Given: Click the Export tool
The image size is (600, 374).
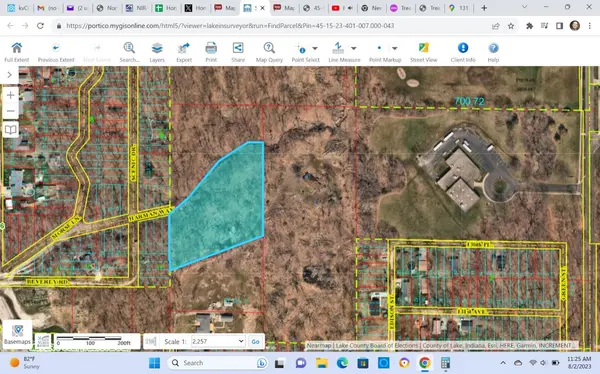Looking at the screenshot, I should pos(184,52).
